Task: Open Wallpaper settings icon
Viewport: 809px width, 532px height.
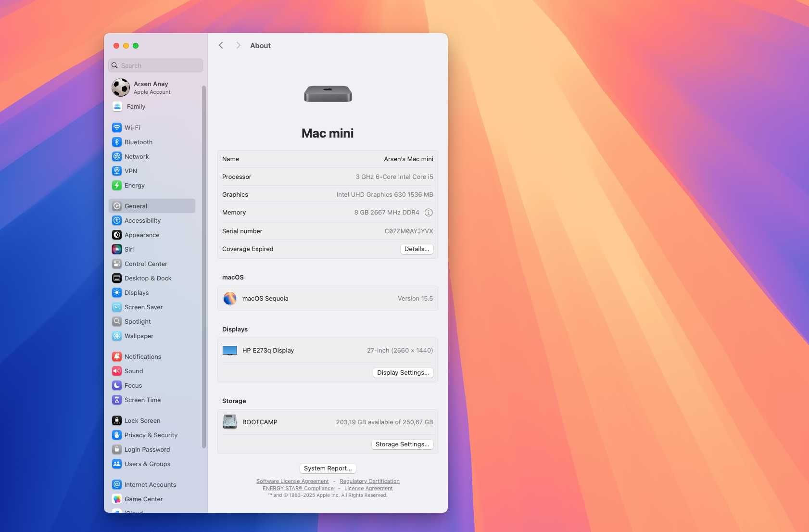Action: 117,336
